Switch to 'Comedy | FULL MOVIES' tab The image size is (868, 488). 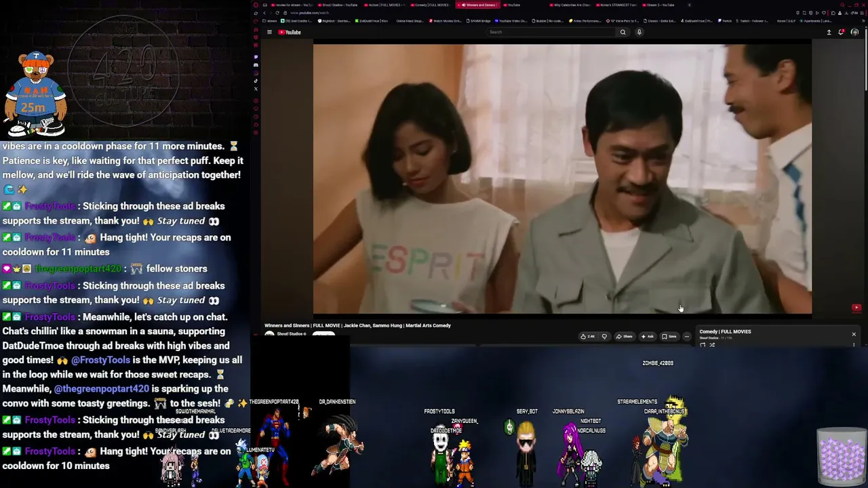pyautogui.click(x=432, y=5)
